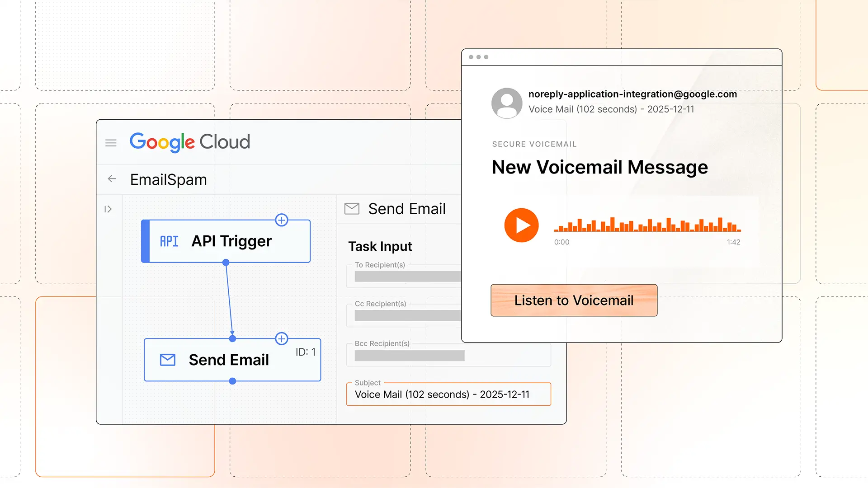The width and height of the screenshot is (868, 488).
Task: Click the back arrow next to EmailSpam
Action: coord(111,179)
